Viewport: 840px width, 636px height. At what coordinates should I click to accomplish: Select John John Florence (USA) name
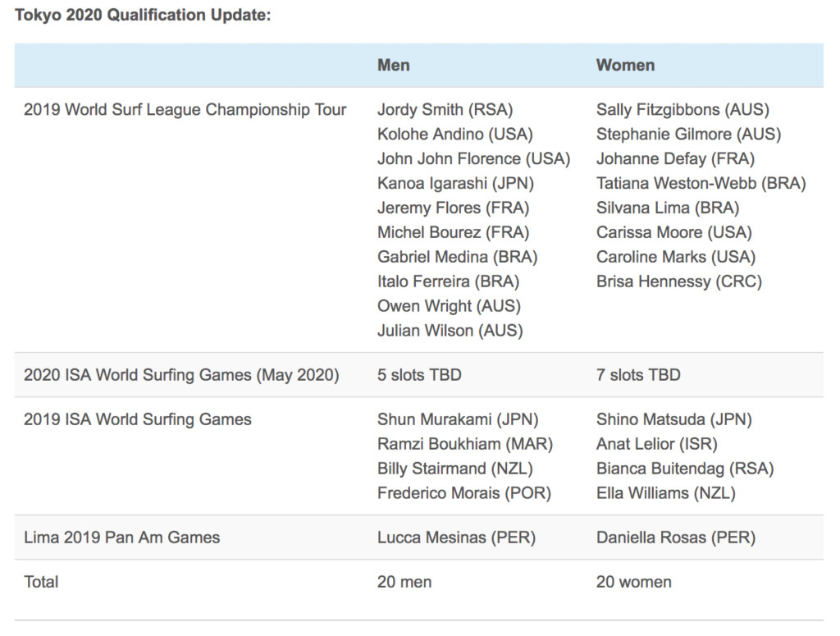tap(473, 159)
